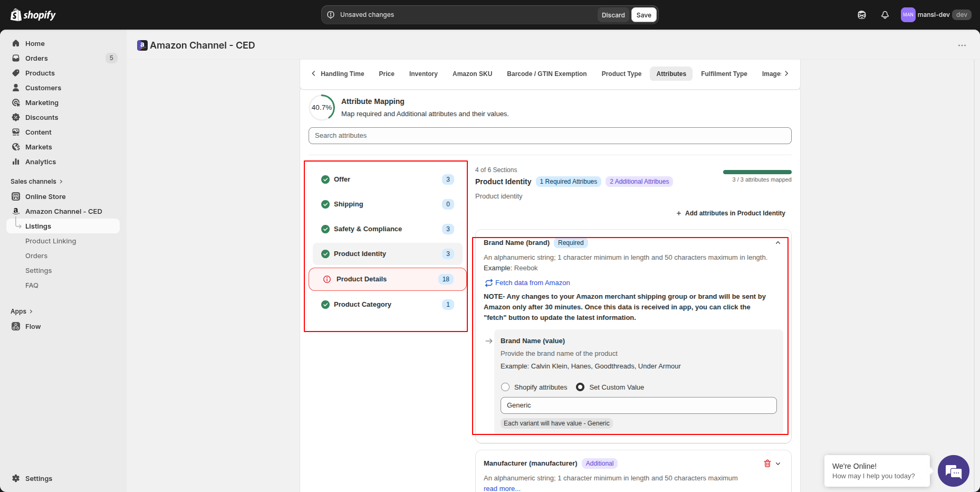Open FAQ sub-item
This screenshot has height=492, width=980.
pos(32,285)
